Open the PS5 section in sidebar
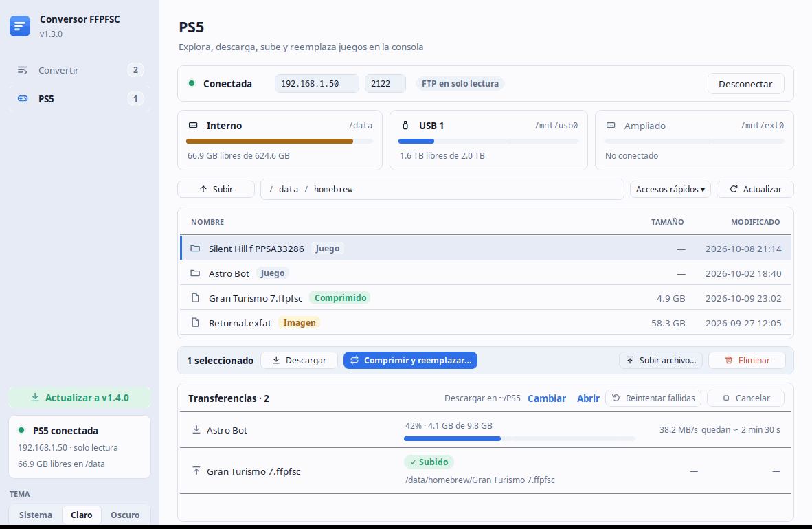 click(80, 98)
